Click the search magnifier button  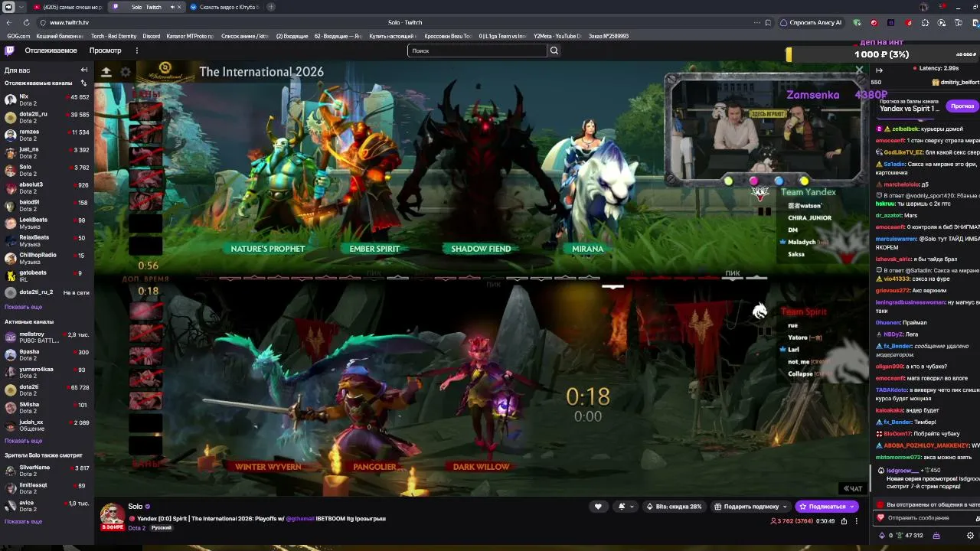(x=554, y=51)
